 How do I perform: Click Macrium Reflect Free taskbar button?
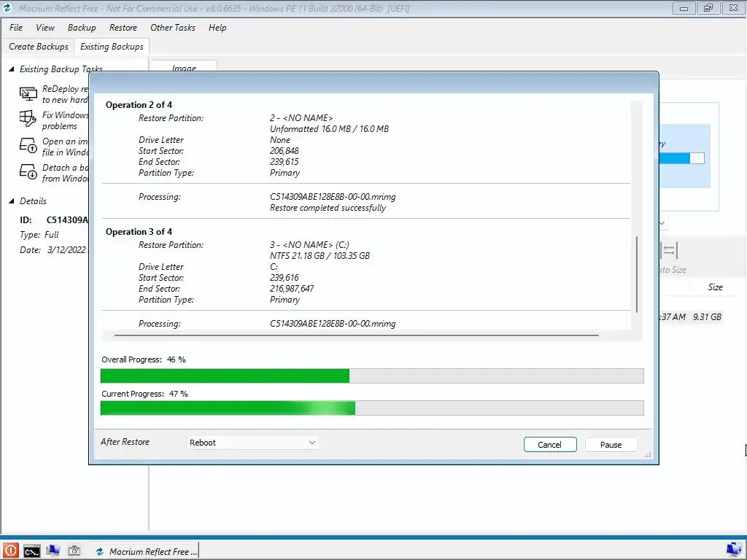pyautogui.click(x=145, y=551)
